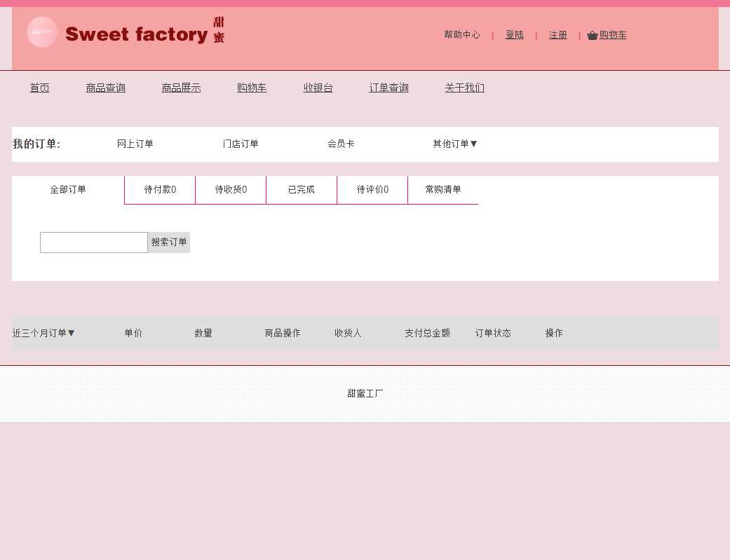Open 商品展示 navigation link

pos(181,88)
